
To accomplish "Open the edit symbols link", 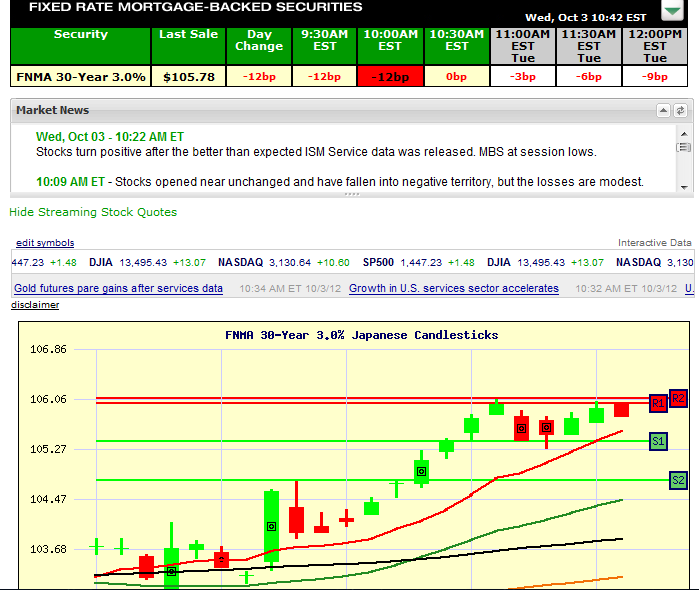I will pyautogui.click(x=45, y=243).
